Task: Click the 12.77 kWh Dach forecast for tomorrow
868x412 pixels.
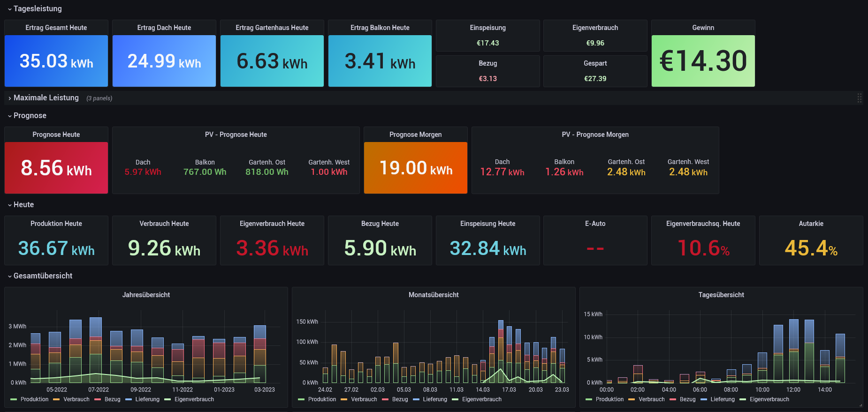Action: coord(502,172)
